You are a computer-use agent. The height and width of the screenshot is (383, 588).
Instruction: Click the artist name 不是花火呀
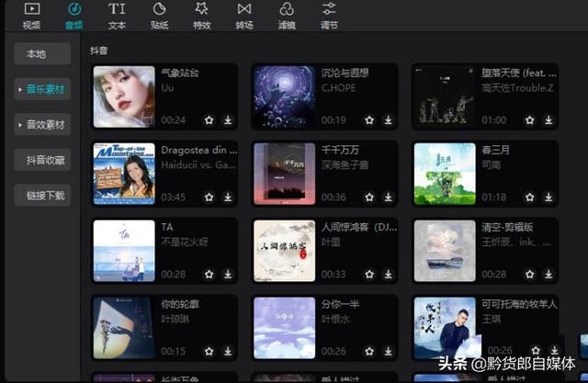coord(185,242)
